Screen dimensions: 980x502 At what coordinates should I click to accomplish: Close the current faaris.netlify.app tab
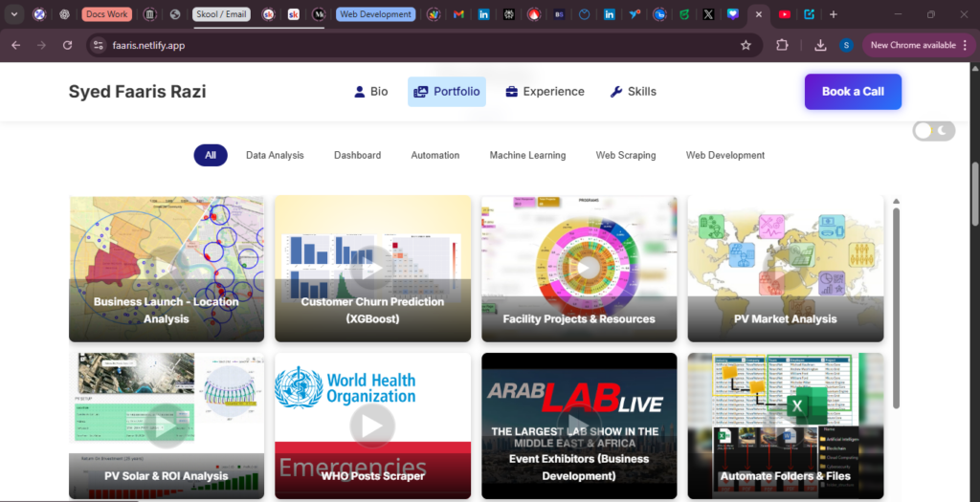pos(759,14)
